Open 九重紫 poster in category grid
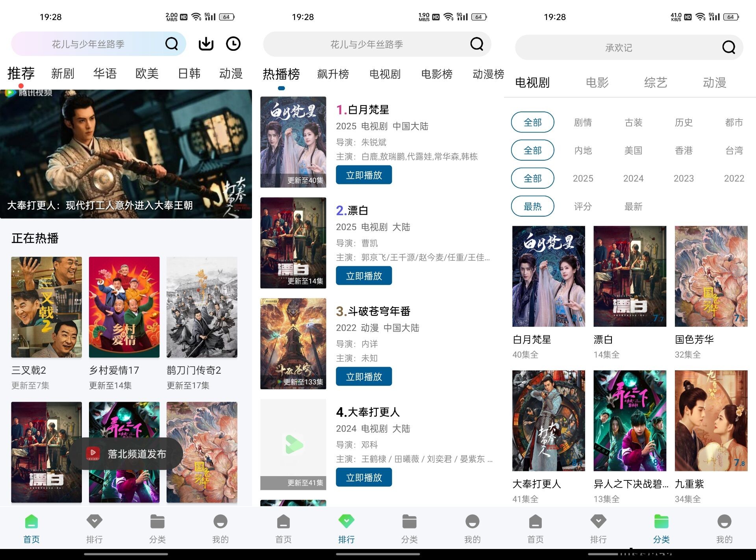Image resolution: width=756 pixels, height=560 pixels. coord(711,421)
